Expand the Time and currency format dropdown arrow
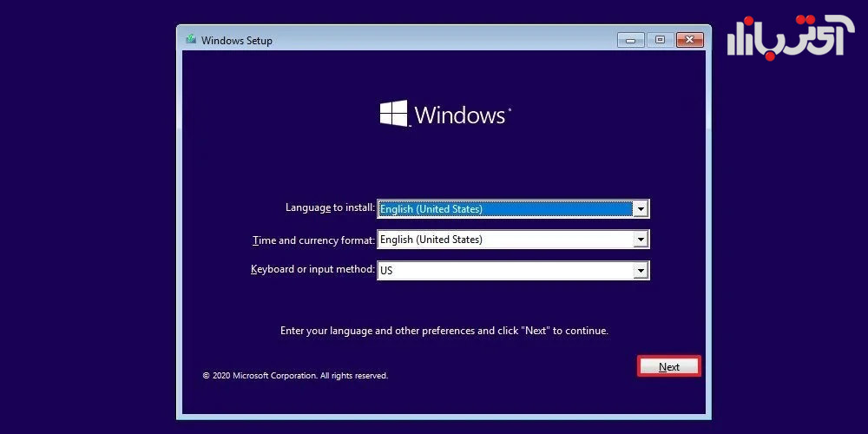This screenshot has height=434, width=868. click(x=641, y=240)
